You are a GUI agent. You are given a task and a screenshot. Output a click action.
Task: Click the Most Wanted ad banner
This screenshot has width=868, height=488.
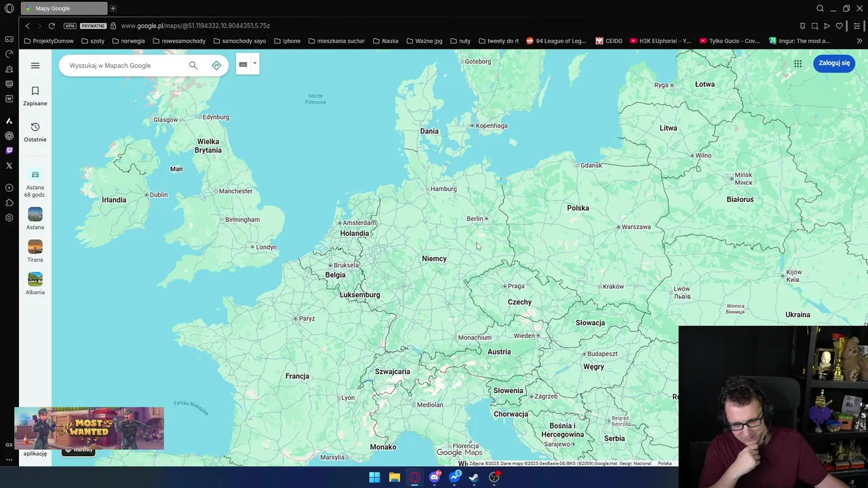89,428
